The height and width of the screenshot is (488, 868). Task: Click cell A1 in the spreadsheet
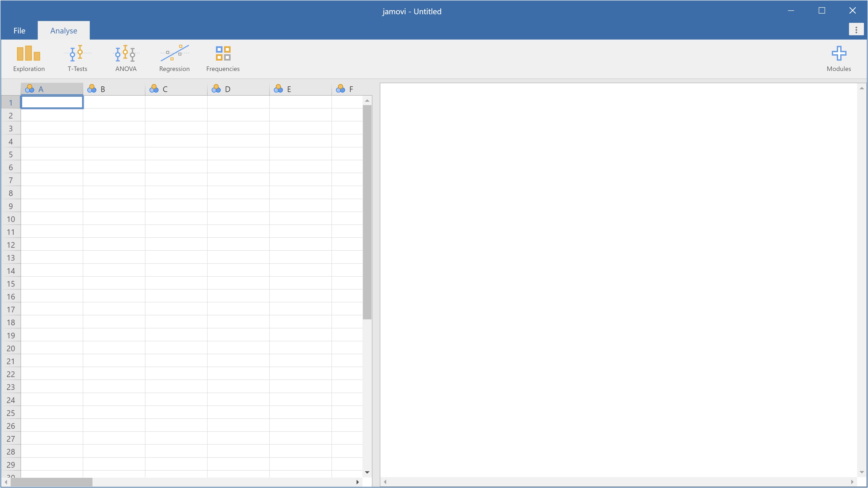[x=52, y=102]
